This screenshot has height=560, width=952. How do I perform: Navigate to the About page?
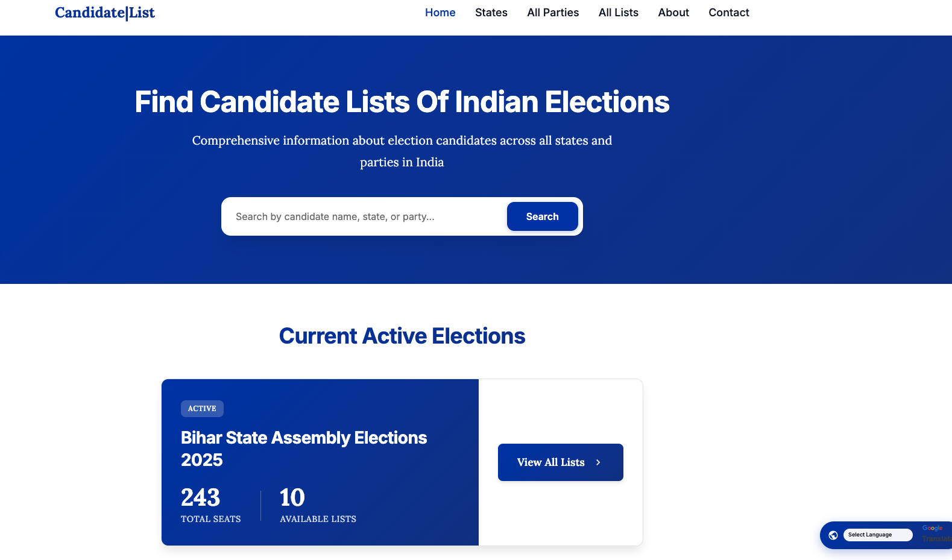[673, 12]
